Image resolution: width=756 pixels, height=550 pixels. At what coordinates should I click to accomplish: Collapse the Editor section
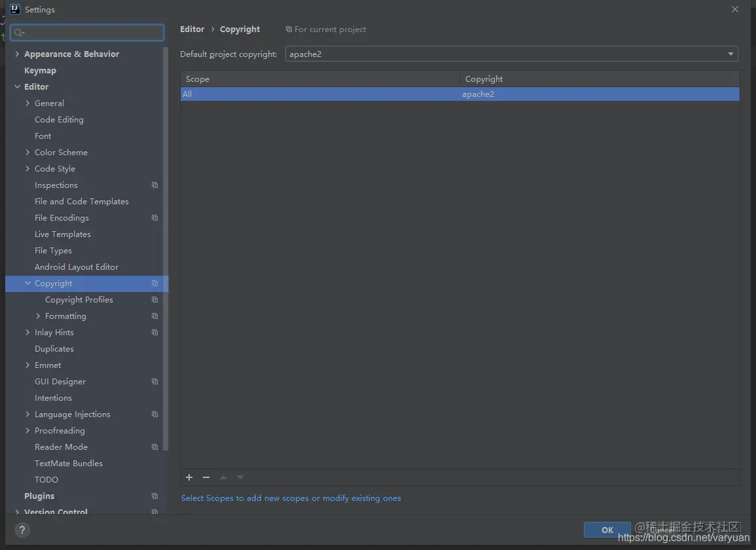click(18, 86)
